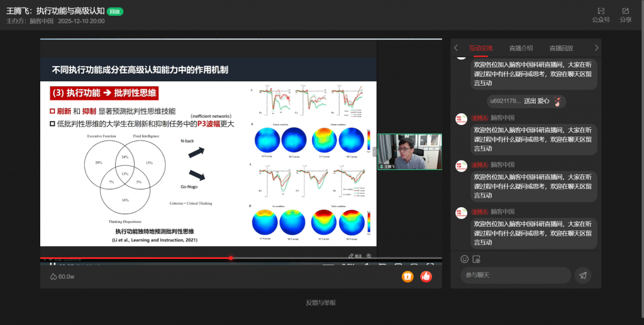Open the emoji picker in chat
This screenshot has width=644, height=325.
[x=465, y=259]
